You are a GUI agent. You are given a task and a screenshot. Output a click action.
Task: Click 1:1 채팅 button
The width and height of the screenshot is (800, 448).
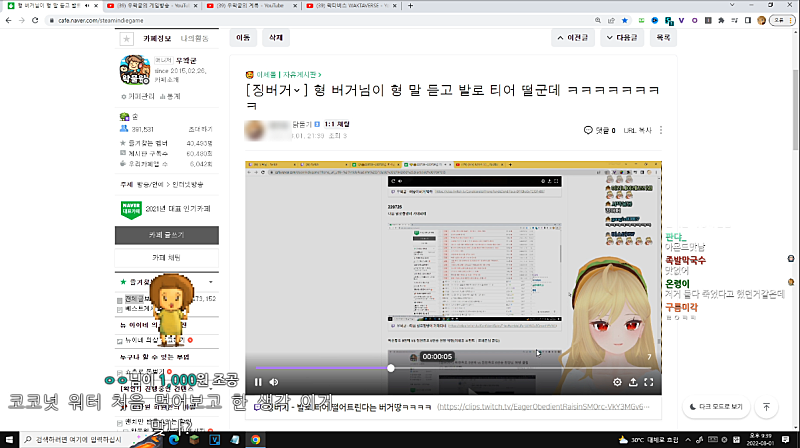[x=337, y=125]
